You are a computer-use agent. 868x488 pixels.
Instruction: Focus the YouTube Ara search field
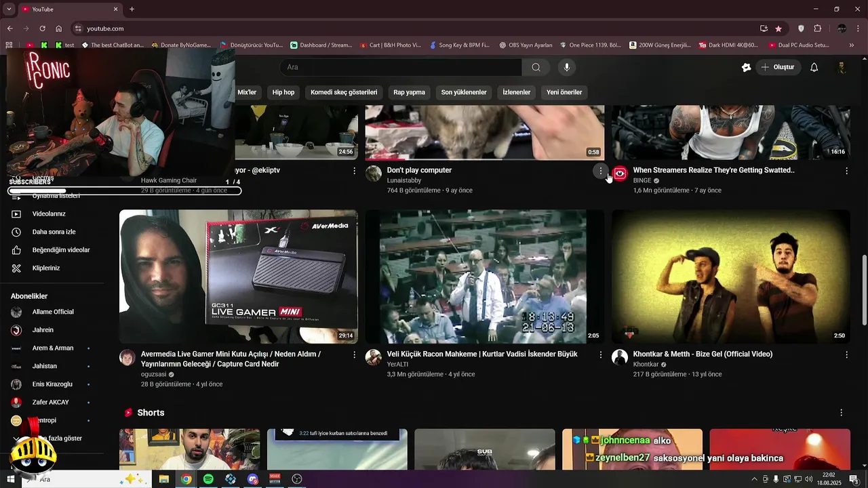400,67
